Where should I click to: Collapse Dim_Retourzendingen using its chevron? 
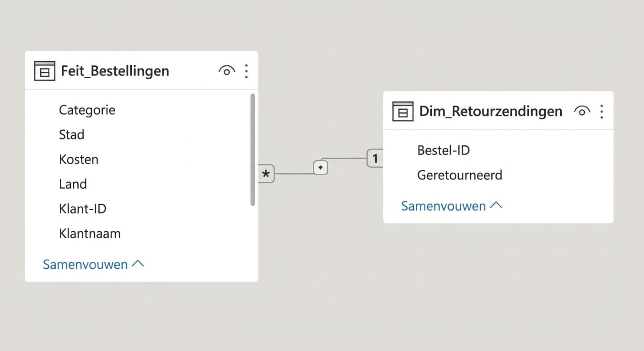click(x=497, y=206)
